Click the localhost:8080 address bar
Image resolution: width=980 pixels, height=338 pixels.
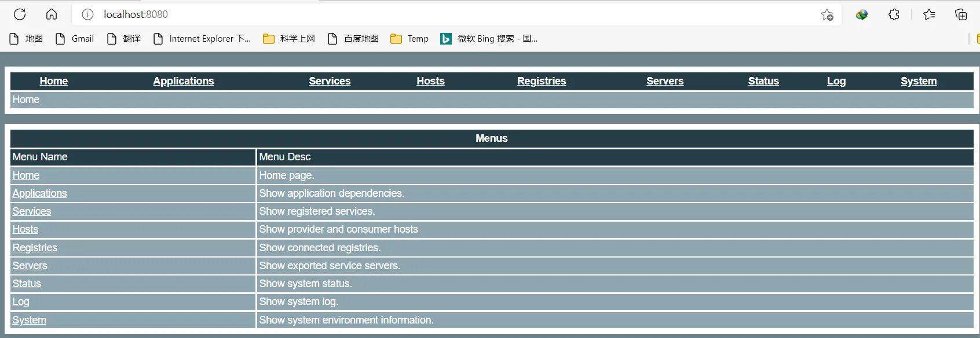point(405,14)
